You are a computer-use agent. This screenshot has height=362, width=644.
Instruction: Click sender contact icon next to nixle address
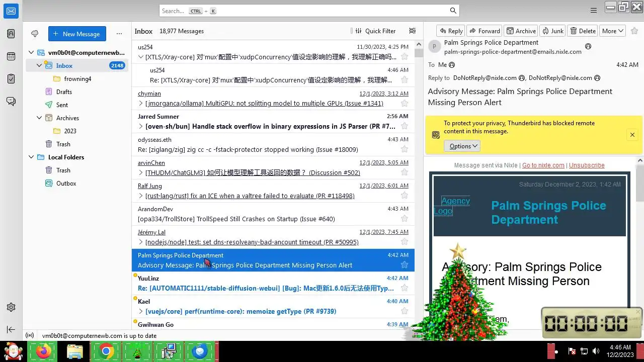588,46
